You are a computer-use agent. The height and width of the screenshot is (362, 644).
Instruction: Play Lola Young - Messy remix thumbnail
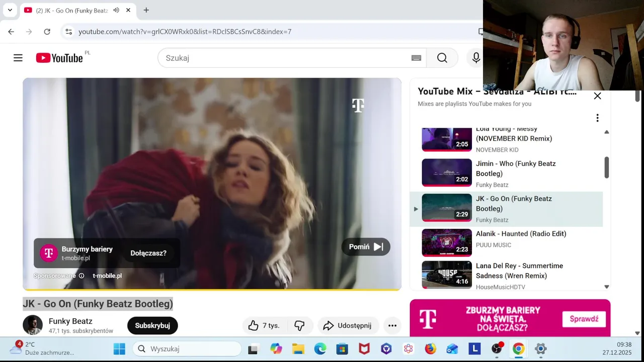[447, 139]
